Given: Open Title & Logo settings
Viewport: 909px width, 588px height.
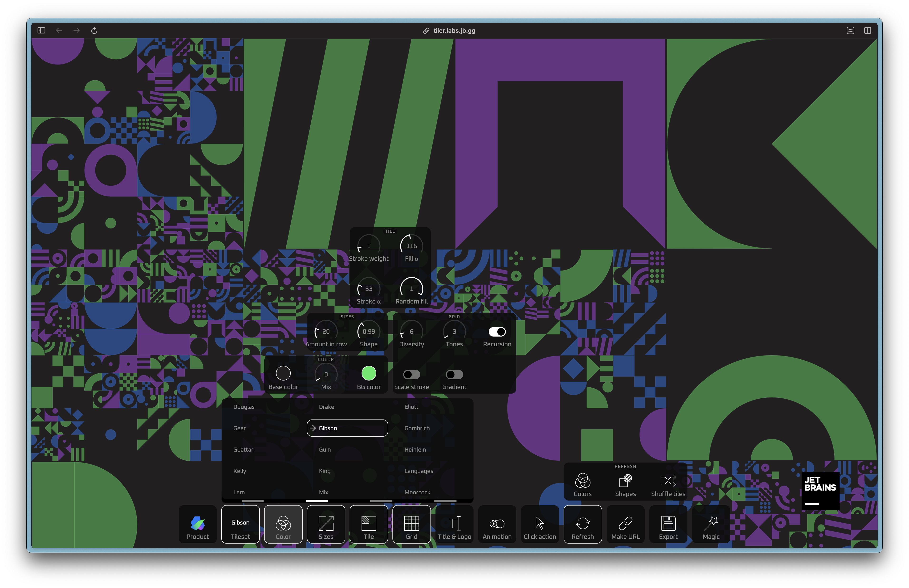Looking at the screenshot, I should coord(454,524).
